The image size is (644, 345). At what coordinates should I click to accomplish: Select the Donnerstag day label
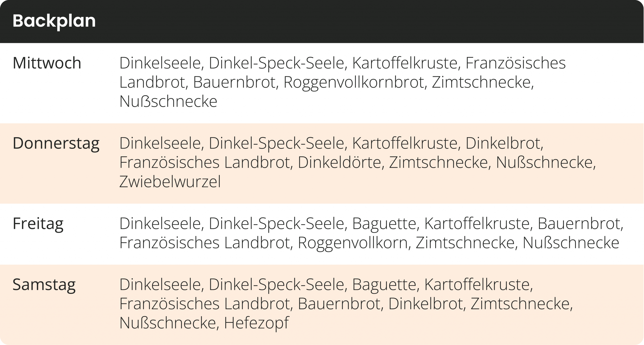(x=56, y=143)
